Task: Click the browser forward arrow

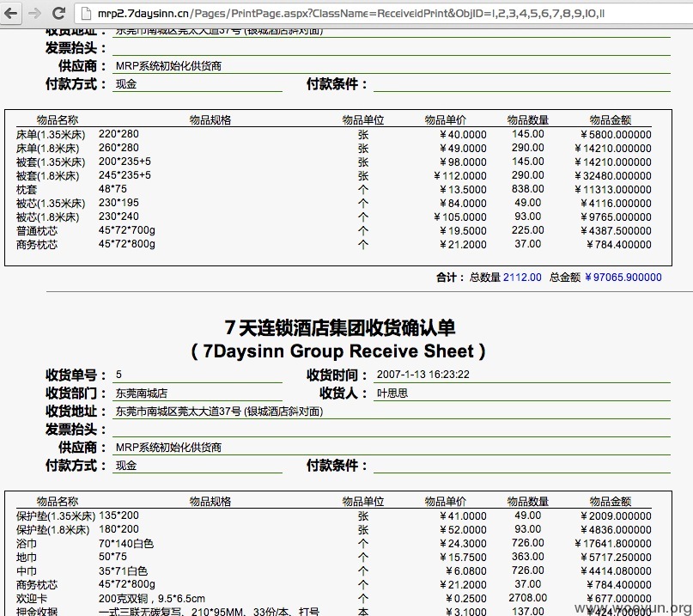Action: (x=34, y=13)
